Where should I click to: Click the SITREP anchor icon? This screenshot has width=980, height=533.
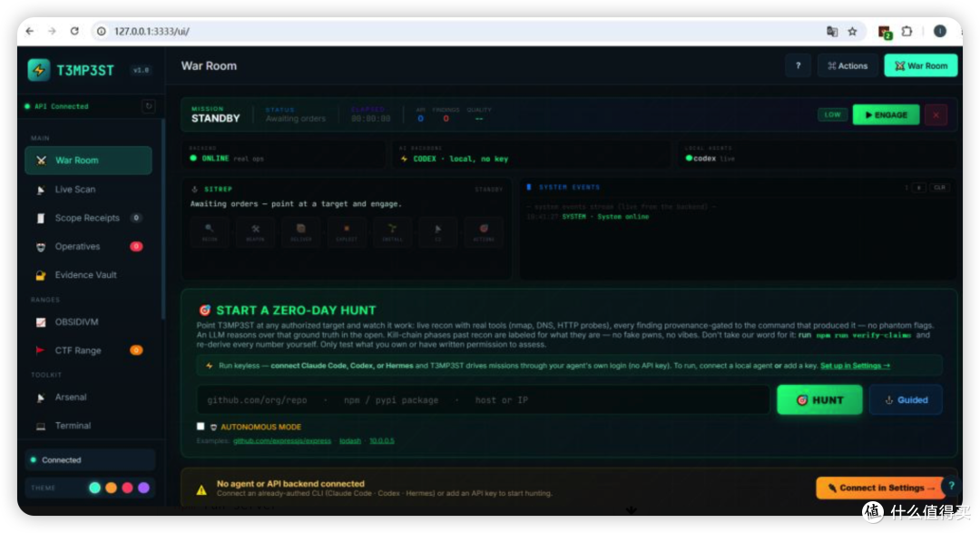click(x=194, y=189)
